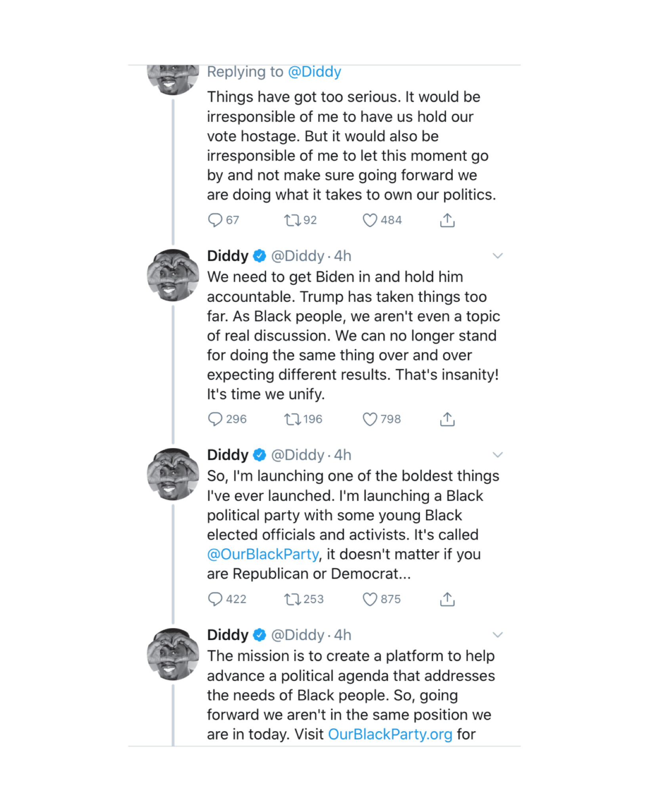
Task: Visit the OurBlackParty.org link
Action: pos(390,734)
